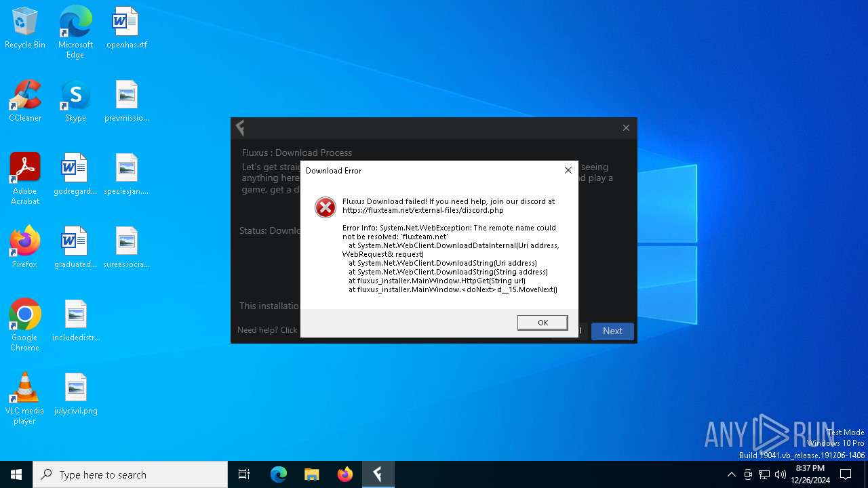Click the volume speaker tray icon
The width and height of the screenshot is (868, 488).
coord(781,474)
